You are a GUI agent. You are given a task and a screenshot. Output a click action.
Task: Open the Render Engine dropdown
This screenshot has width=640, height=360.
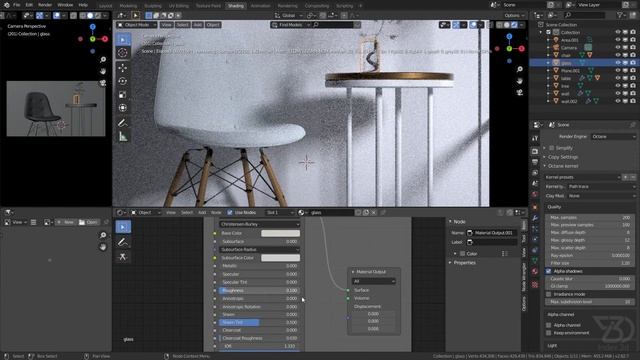coord(613,136)
